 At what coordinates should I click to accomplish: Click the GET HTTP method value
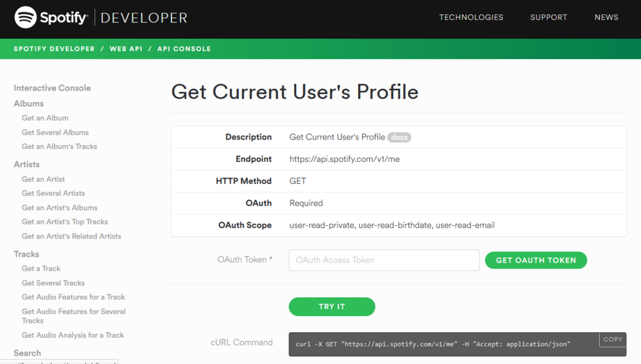tap(297, 181)
